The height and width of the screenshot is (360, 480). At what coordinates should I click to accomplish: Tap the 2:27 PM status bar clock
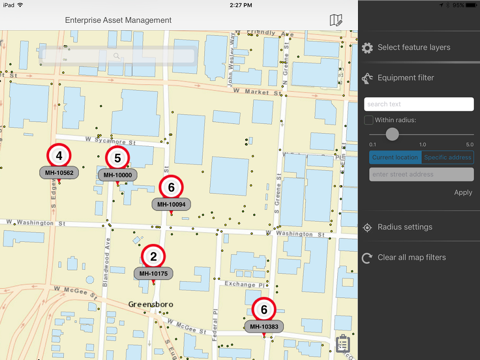pyautogui.click(x=241, y=5)
